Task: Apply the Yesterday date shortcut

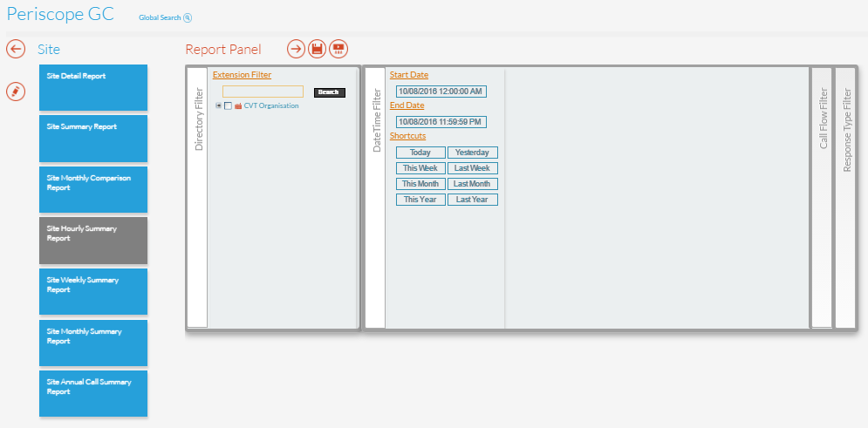Action: coord(473,153)
